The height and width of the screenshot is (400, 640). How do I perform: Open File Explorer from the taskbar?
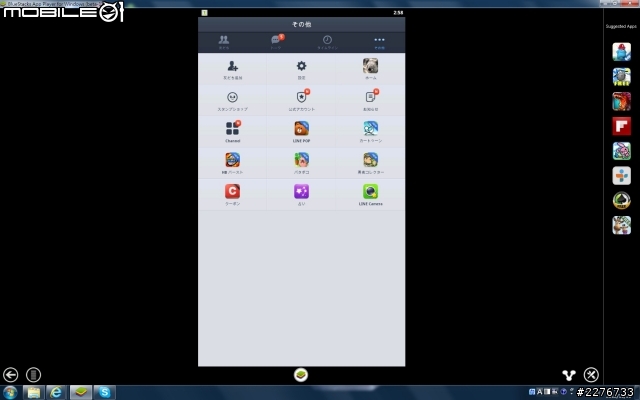[33, 393]
